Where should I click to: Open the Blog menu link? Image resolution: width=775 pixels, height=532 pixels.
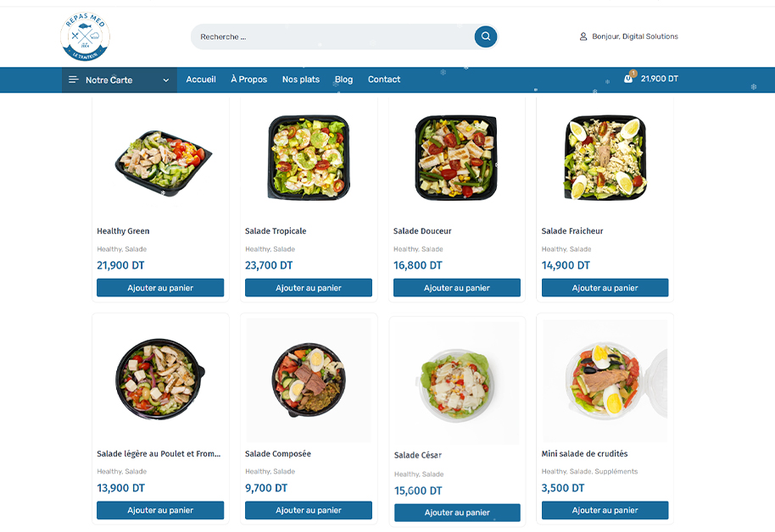point(343,80)
